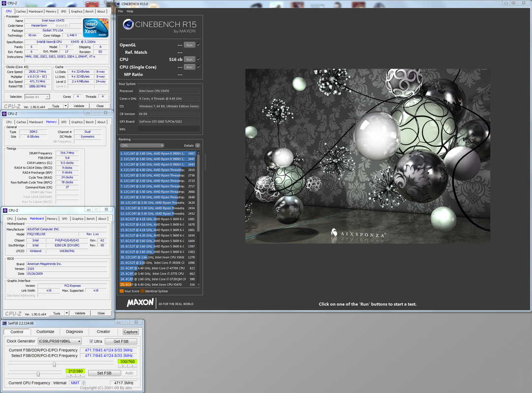Click the Set FSB button

[x=104, y=373]
